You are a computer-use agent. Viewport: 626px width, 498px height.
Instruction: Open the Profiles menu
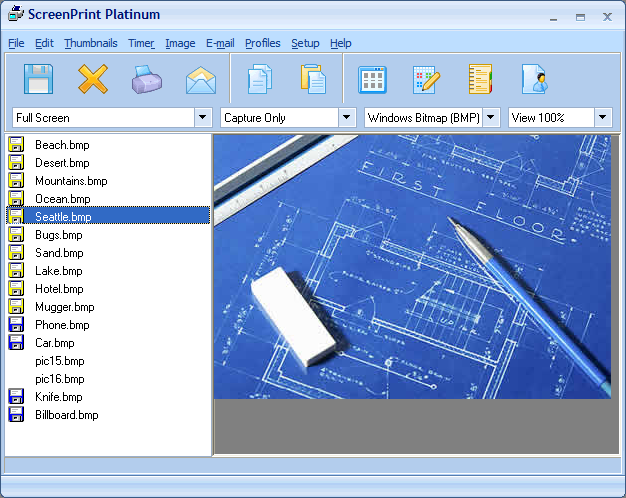point(263,43)
